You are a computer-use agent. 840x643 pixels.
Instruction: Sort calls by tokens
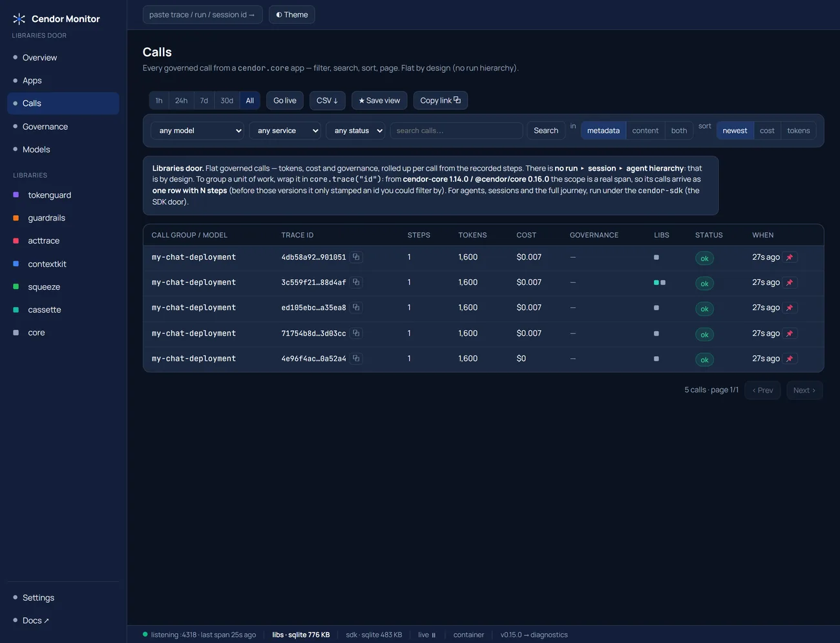pos(799,131)
